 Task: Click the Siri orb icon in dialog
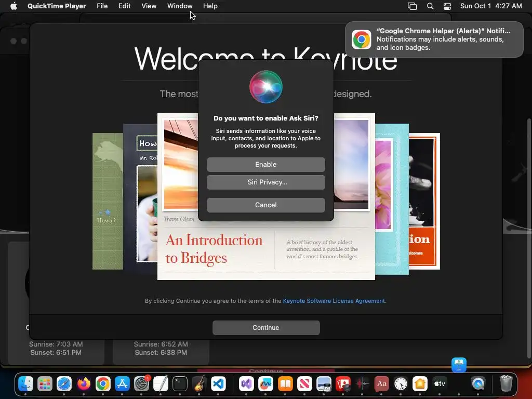pos(266,87)
